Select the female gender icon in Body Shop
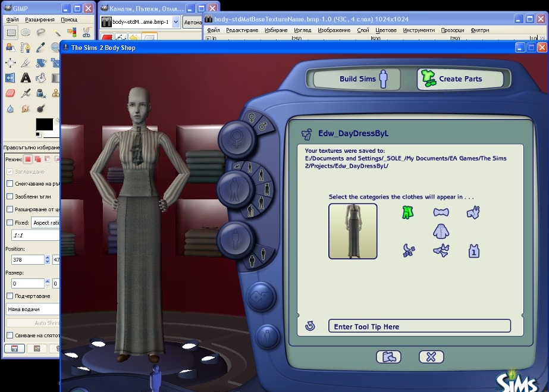The image size is (549, 392). [252, 118]
